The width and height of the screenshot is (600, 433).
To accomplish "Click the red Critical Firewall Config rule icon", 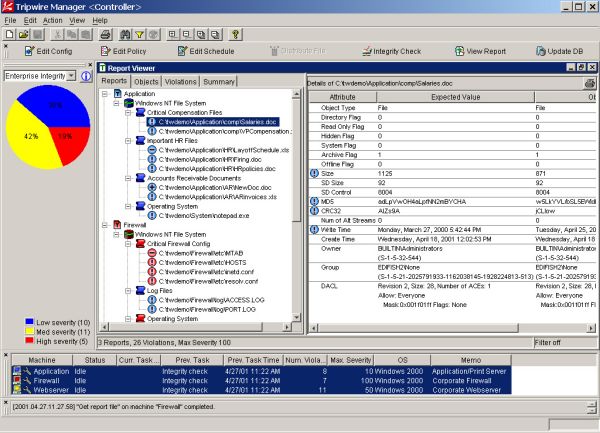I will pos(140,244).
